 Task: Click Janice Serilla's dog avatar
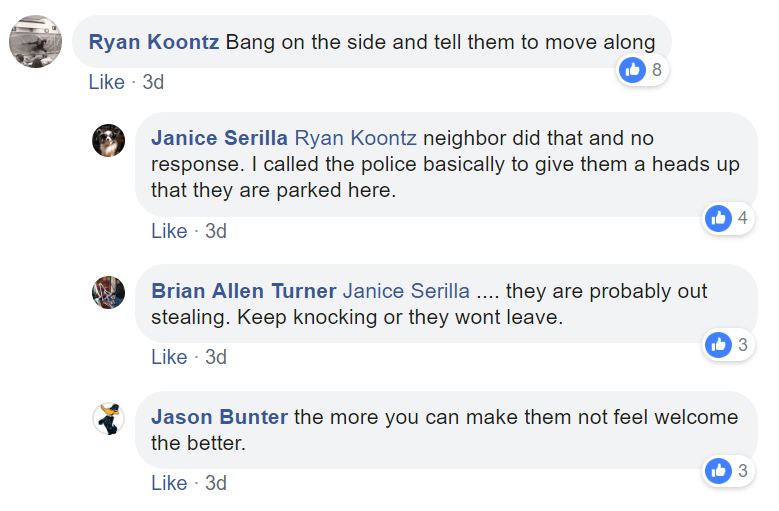tap(109, 140)
